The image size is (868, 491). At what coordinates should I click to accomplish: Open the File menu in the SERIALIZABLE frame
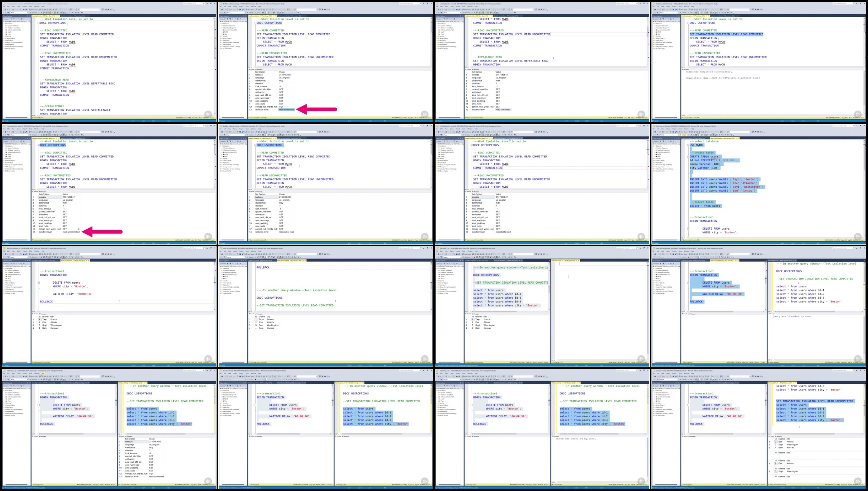[4, 6]
